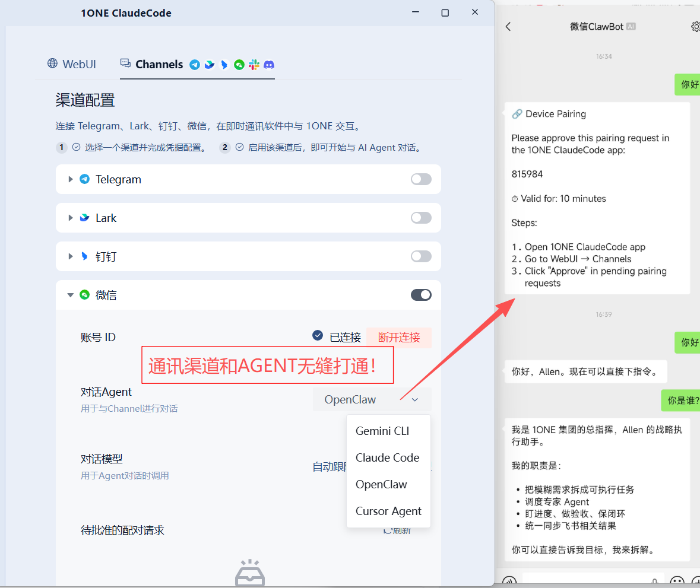This screenshot has height=588, width=700.
Task: Expand the 钉钉 row disclosure triangle
Action: tap(71, 256)
